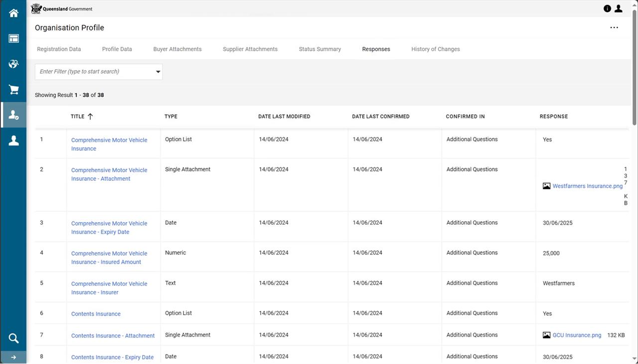The height and width of the screenshot is (364, 638).
Task: Open the Supplier Attachments tab
Action: (250, 49)
